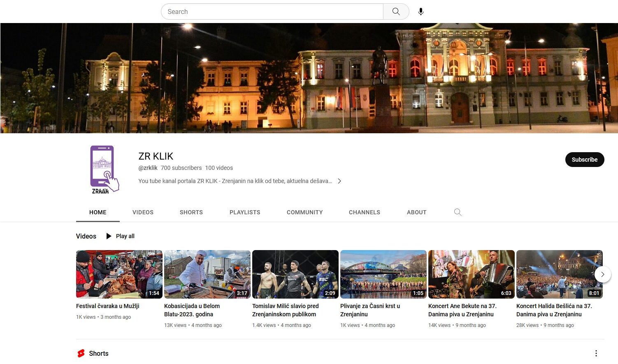Subscribe to ZR KLIK channel
The image size is (618, 364).
tap(585, 160)
